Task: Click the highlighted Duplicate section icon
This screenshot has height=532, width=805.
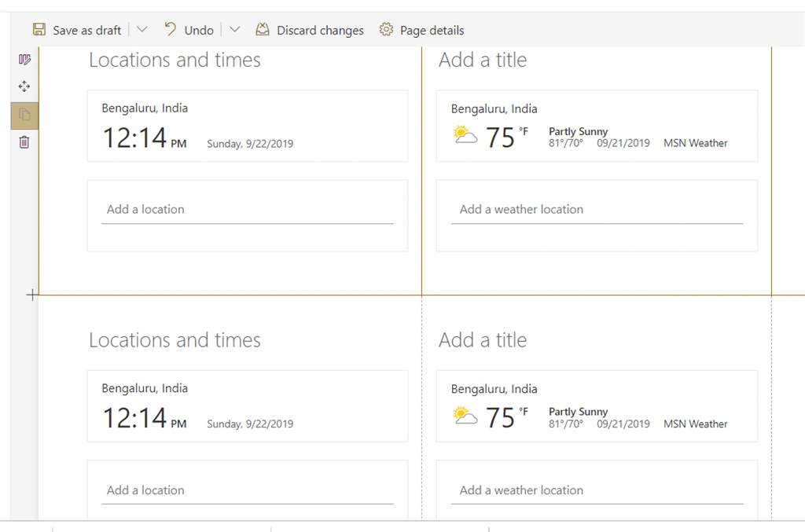Action: click(24, 115)
